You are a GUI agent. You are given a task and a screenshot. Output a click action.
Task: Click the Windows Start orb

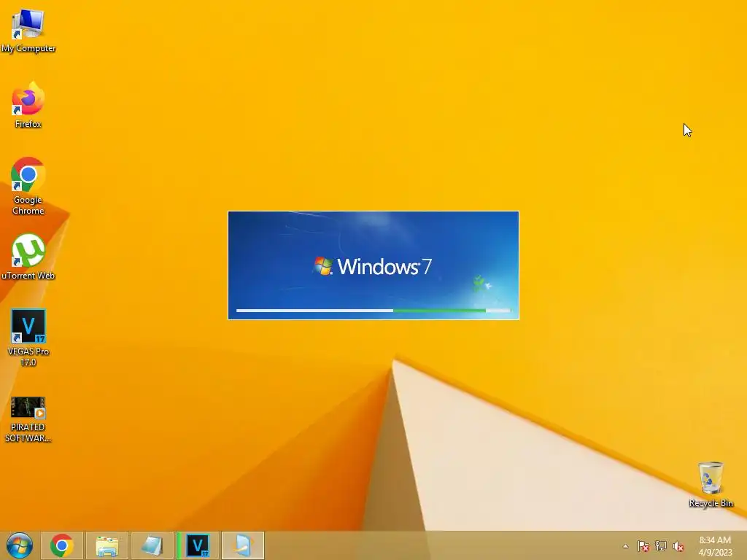(20, 545)
